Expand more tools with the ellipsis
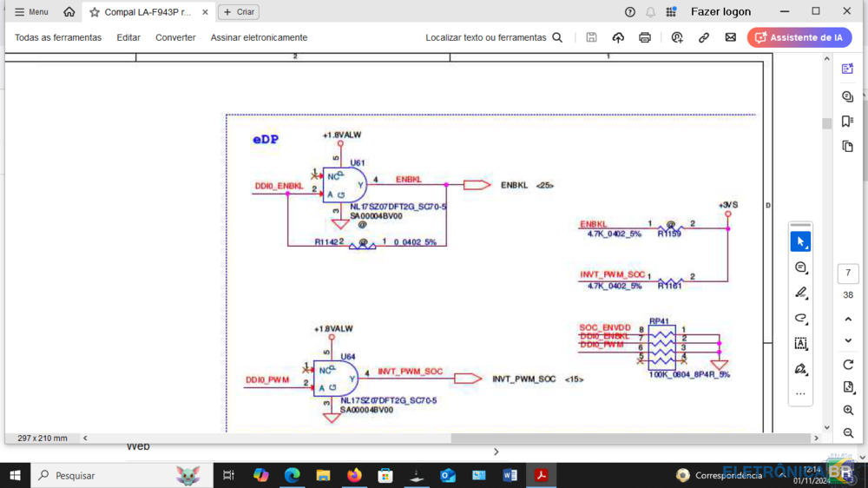868x488 pixels. 800,393
